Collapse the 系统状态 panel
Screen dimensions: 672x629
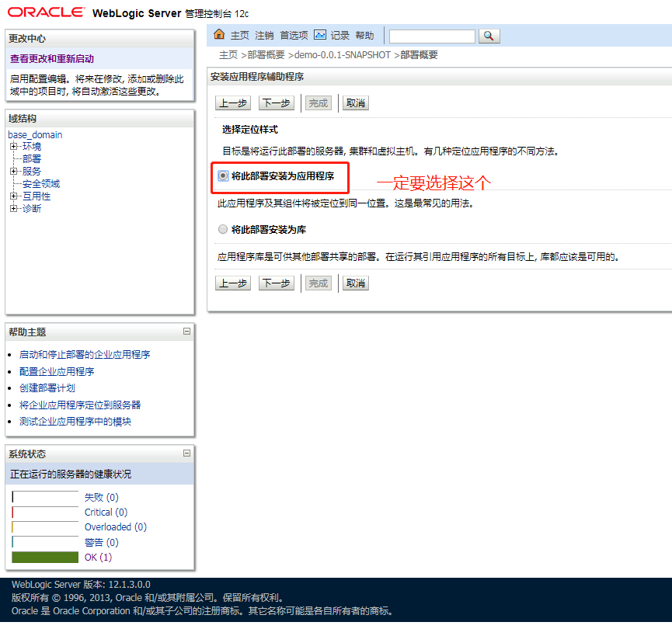187,453
